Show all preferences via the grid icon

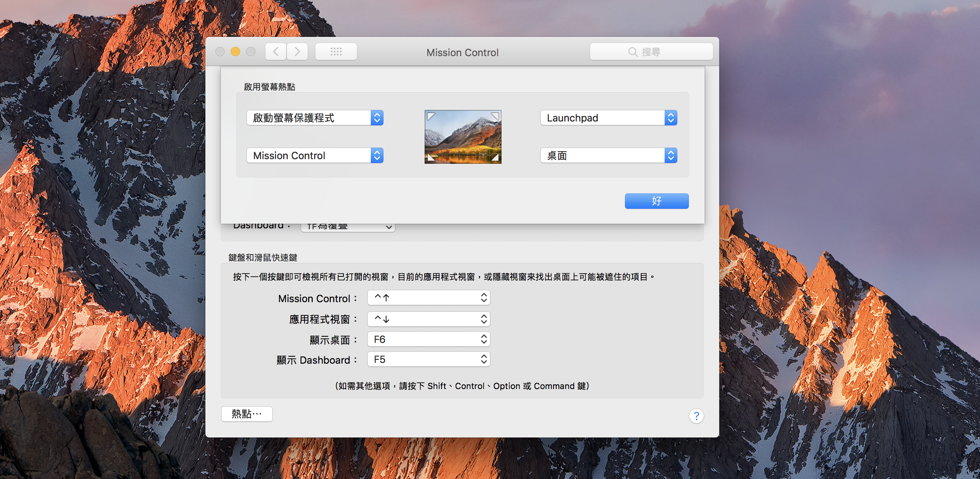click(x=336, y=52)
